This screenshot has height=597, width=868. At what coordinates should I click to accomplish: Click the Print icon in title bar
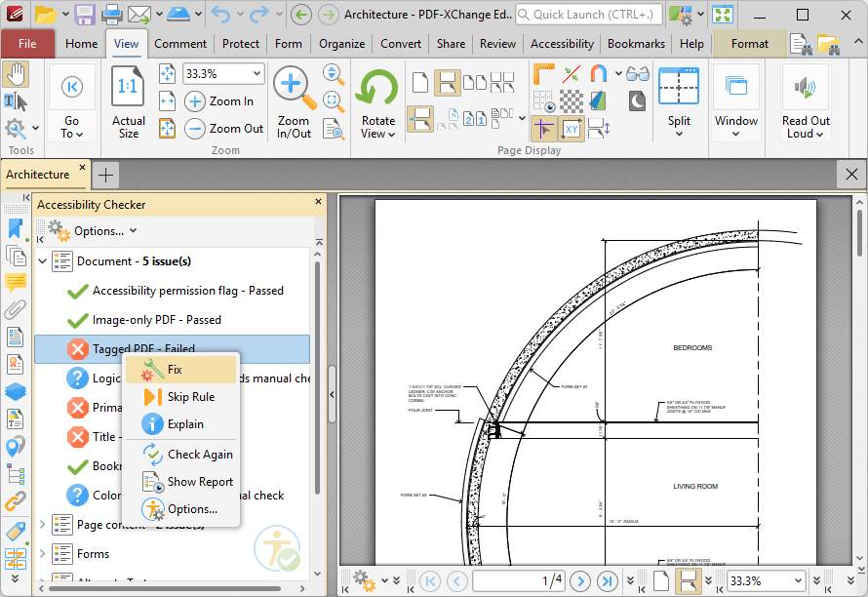tap(112, 14)
